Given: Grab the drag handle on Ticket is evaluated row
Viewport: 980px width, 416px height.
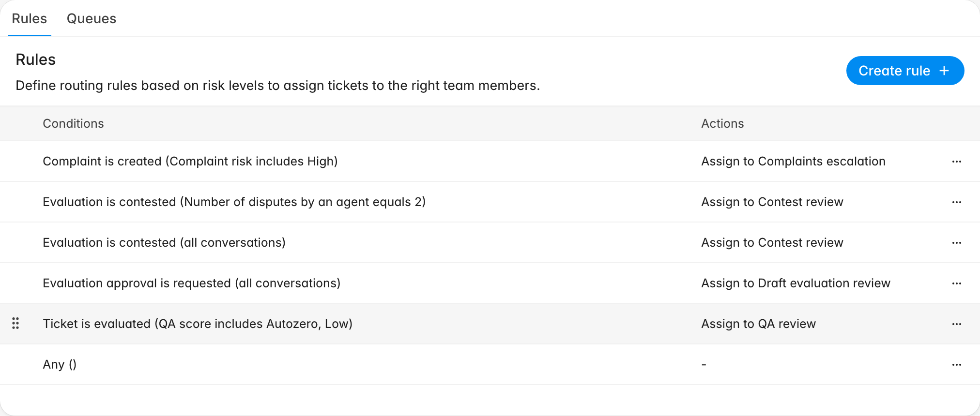Looking at the screenshot, I should point(15,323).
